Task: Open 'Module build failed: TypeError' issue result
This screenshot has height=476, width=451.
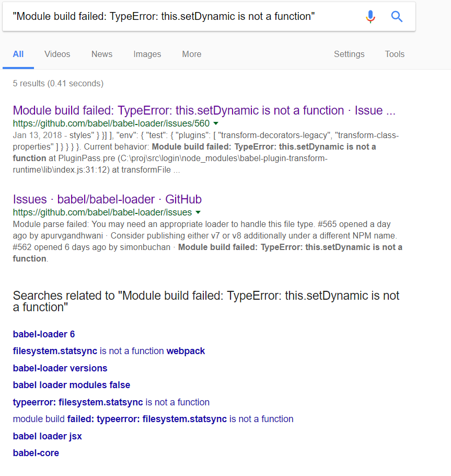Action: 204,110
